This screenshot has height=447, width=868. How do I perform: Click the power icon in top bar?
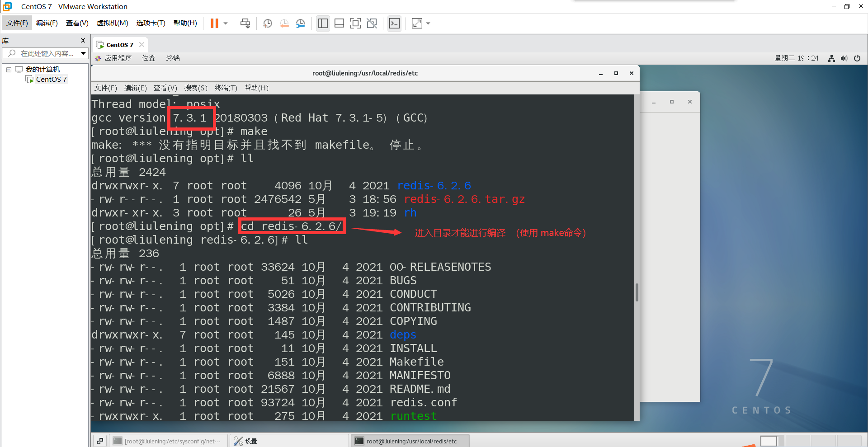click(x=857, y=58)
